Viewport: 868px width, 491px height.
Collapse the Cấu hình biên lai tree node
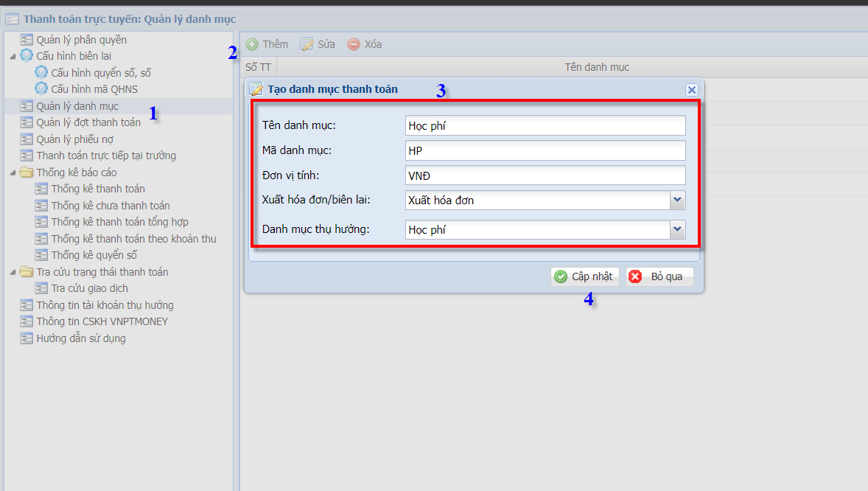point(13,56)
